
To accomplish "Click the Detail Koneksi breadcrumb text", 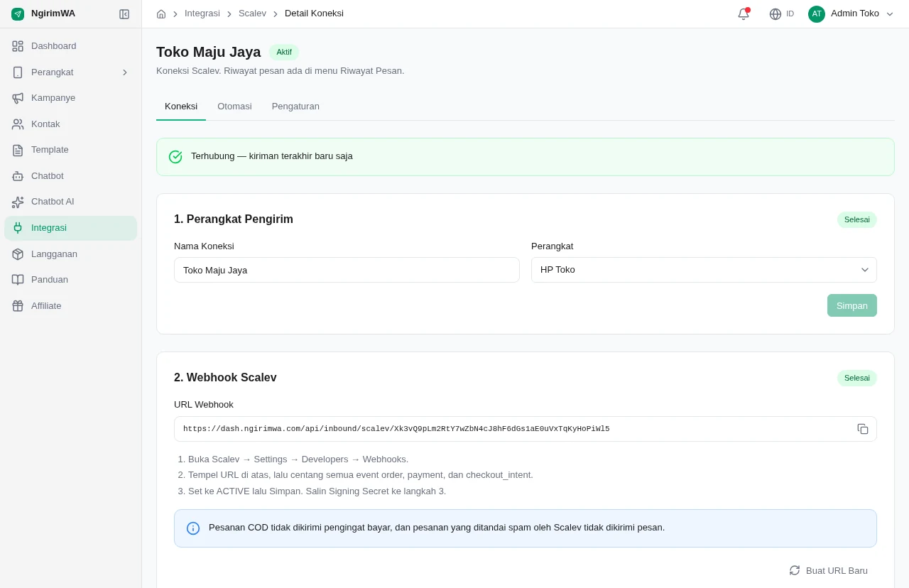I will 314,13.
